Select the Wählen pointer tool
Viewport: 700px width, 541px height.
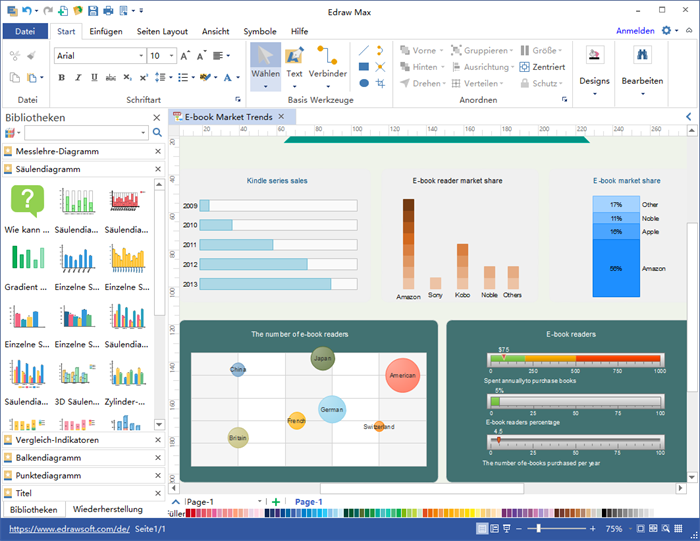click(265, 67)
